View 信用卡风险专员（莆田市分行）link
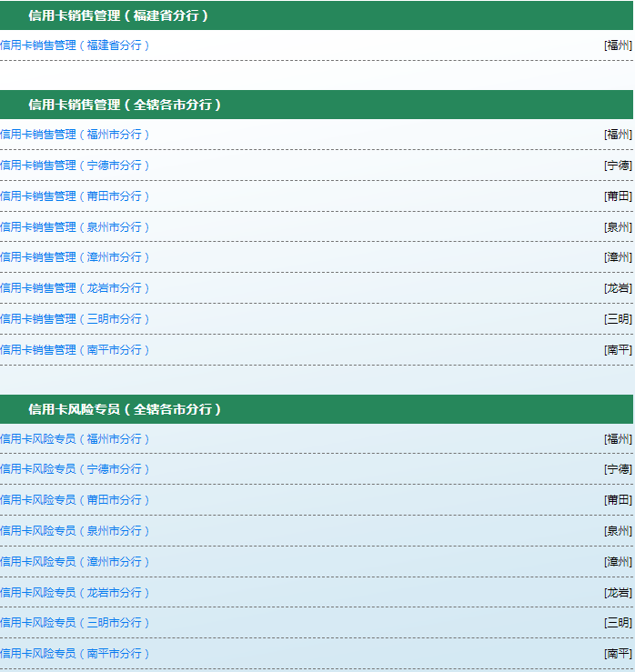Screen dimensions: 635x672 75,500
